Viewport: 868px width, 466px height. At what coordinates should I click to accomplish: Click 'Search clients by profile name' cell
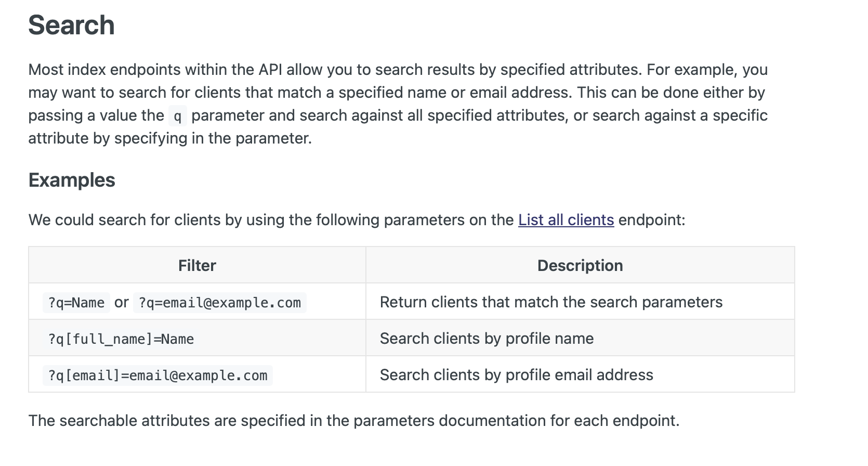point(486,339)
